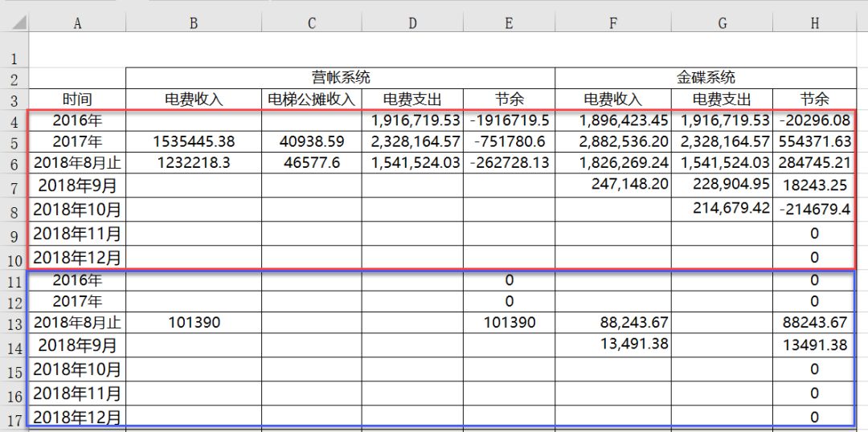Click the cell containing 88,243.67

coord(612,323)
